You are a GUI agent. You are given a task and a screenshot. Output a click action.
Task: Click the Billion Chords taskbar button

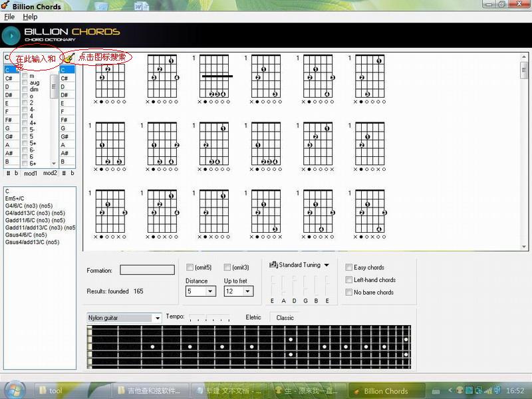pyautogui.click(x=386, y=391)
